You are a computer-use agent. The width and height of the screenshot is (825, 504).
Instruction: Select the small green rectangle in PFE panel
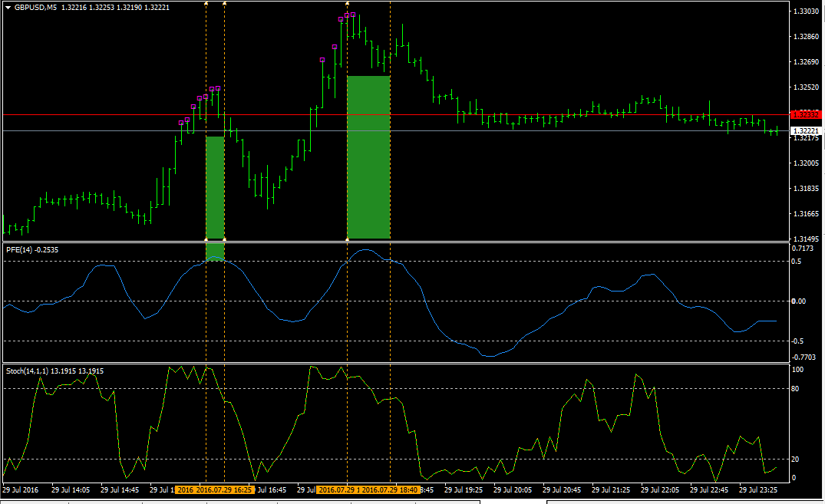215,252
